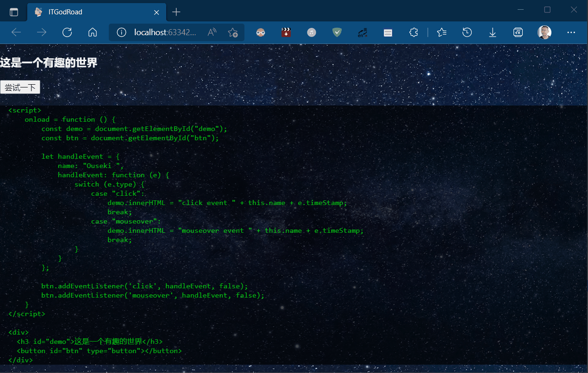Screen dimensions: 588x373
Task: Click the let handleEvent = { line
Action: click(x=81, y=156)
